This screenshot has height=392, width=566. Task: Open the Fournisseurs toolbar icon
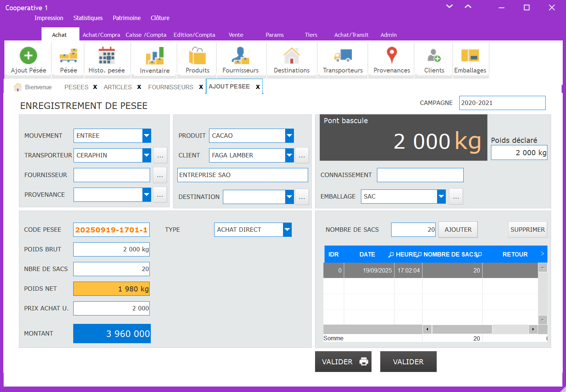point(240,56)
